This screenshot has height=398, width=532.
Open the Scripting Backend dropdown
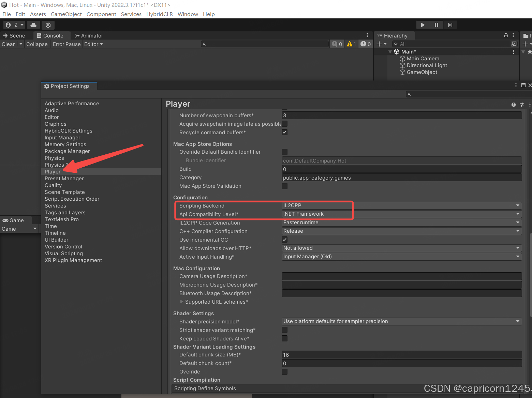pyautogui.click(x=401, y=205)
